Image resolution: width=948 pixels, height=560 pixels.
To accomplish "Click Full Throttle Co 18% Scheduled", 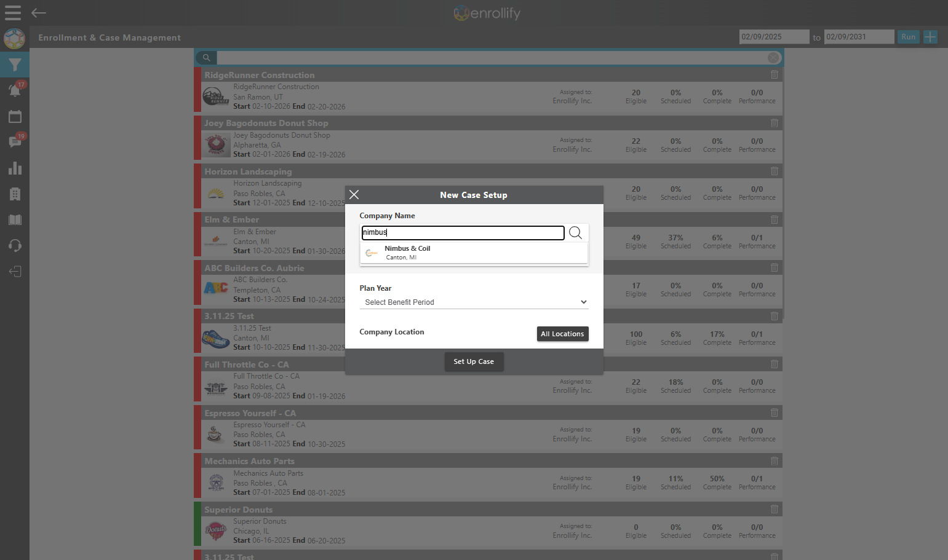I will click(x=675, y=386).
